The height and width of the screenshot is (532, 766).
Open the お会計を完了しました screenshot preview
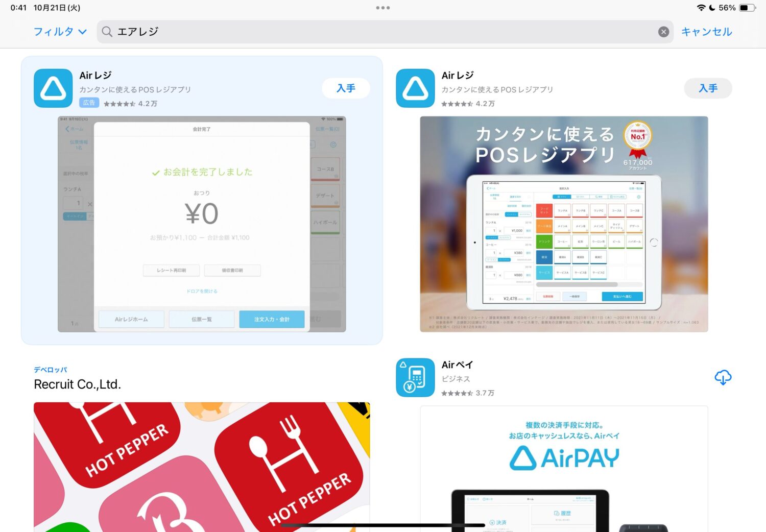202,224
